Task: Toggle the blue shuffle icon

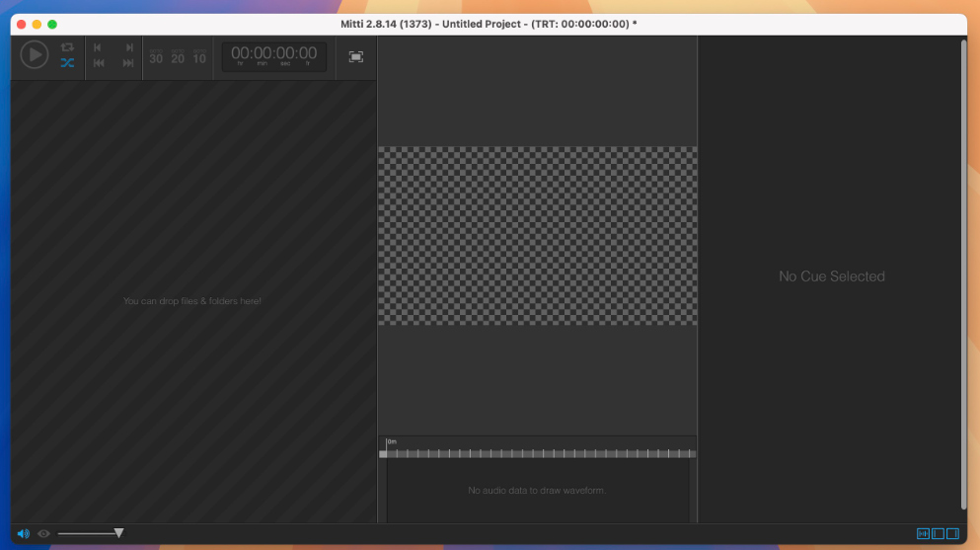Action: [67, 63]
